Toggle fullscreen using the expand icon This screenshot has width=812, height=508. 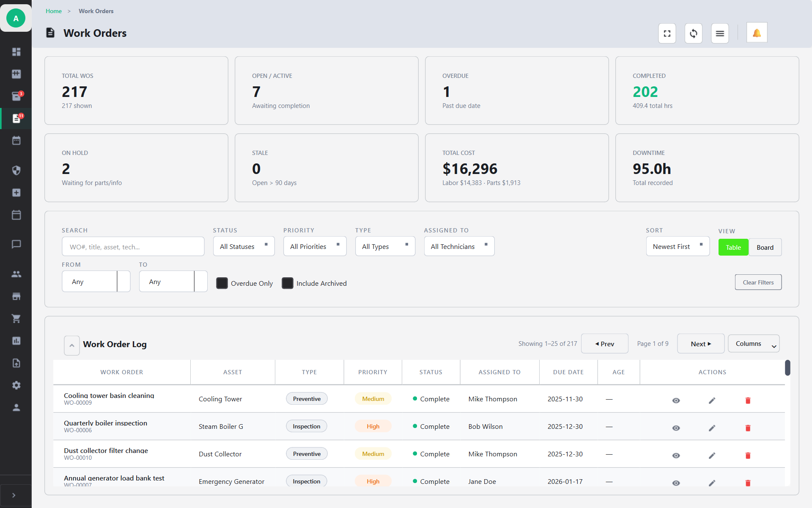[667, 33]
